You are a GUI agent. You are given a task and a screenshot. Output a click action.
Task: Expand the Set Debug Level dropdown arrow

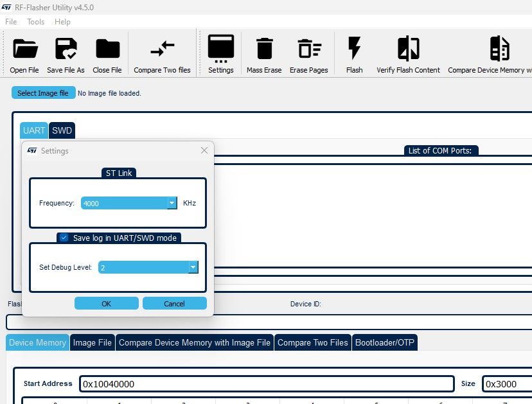tap(193, 267)
